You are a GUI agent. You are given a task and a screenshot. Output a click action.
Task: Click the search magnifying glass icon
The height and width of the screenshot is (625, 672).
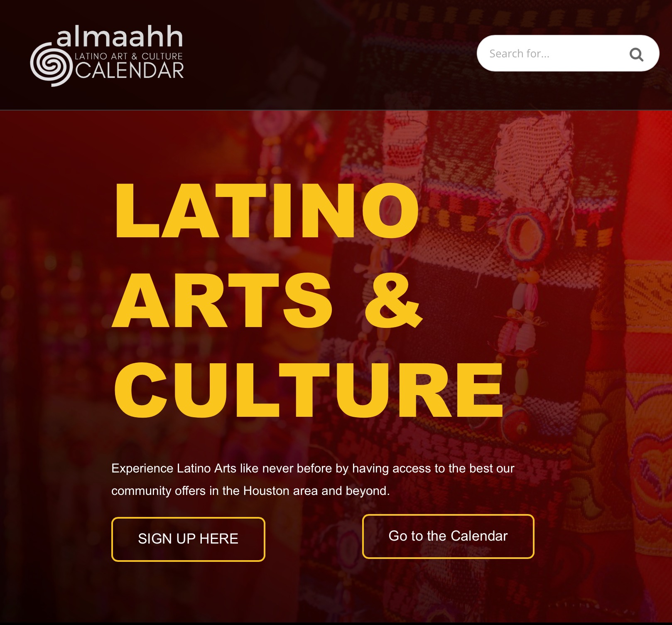click(636, 54)
